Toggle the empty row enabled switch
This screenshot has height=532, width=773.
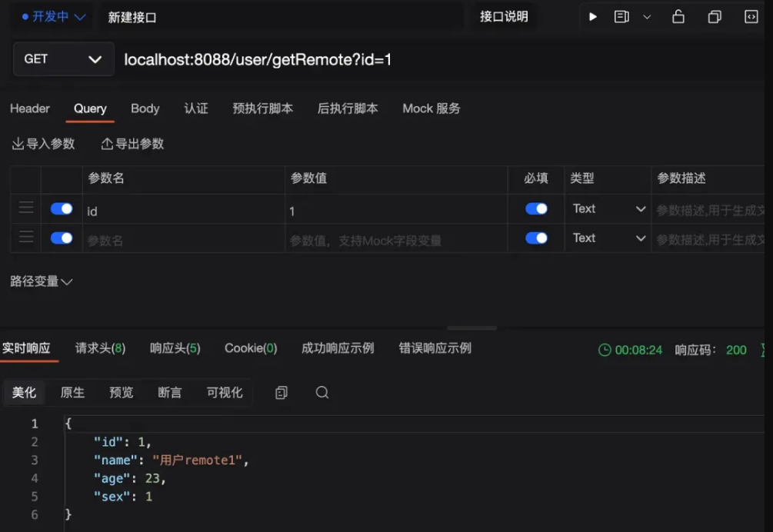pyautogui.click(x=62, y=238)
